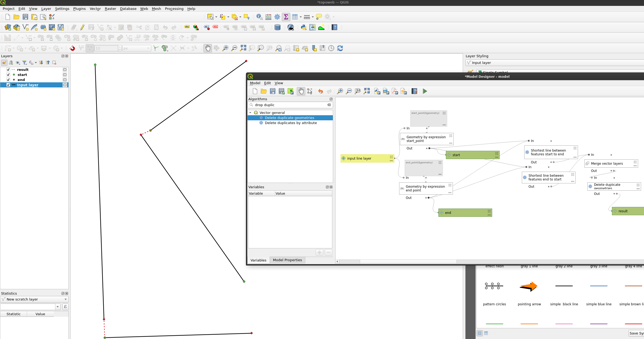Viewport: 644px width, 339px height.
Task: Float the Statistics panel
Action: 63,293
